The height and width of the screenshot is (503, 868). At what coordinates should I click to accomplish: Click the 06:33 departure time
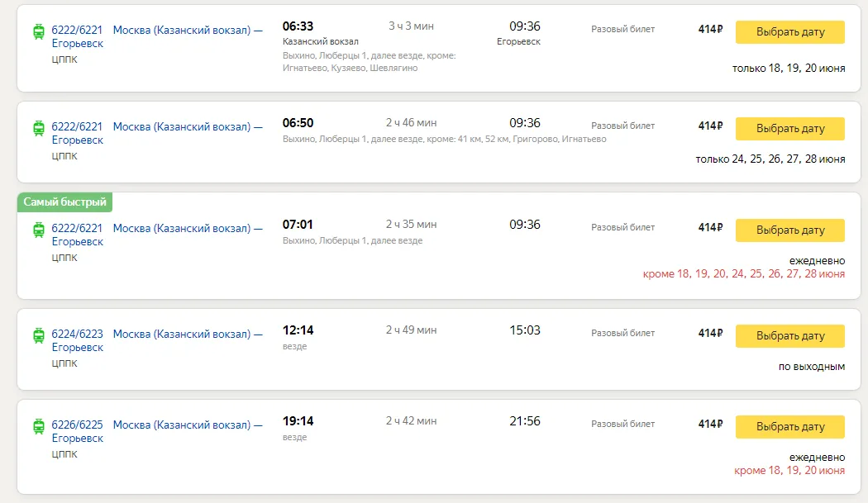coord(298,27)
